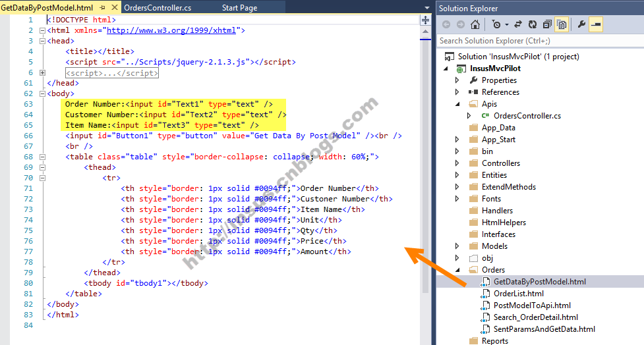
Task: Select the GetDataByPostModel.html editor tab
Action: [x=47, y=8]
